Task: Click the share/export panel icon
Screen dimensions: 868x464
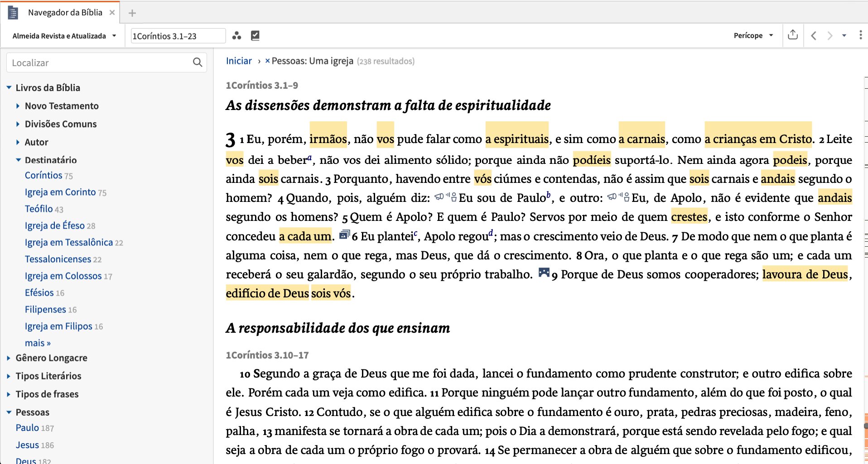Action: click(793, 35)
